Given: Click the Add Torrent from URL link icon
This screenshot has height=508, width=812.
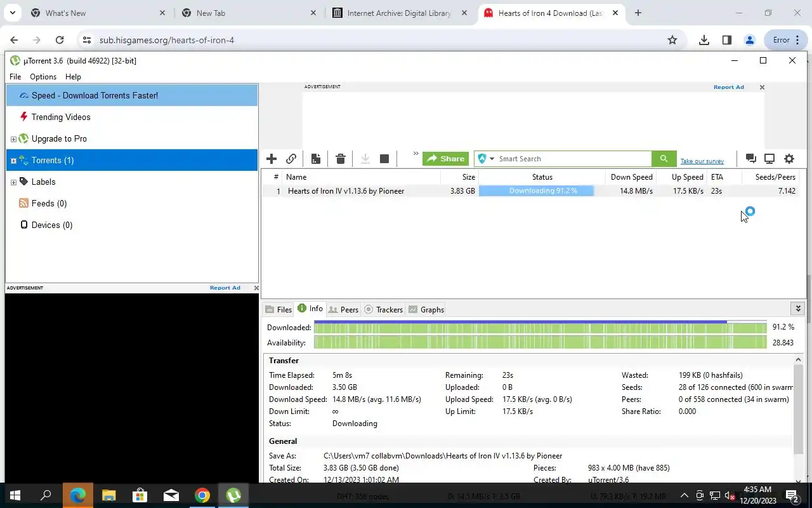Looking at the screenshot, I should tap(291, 159).
